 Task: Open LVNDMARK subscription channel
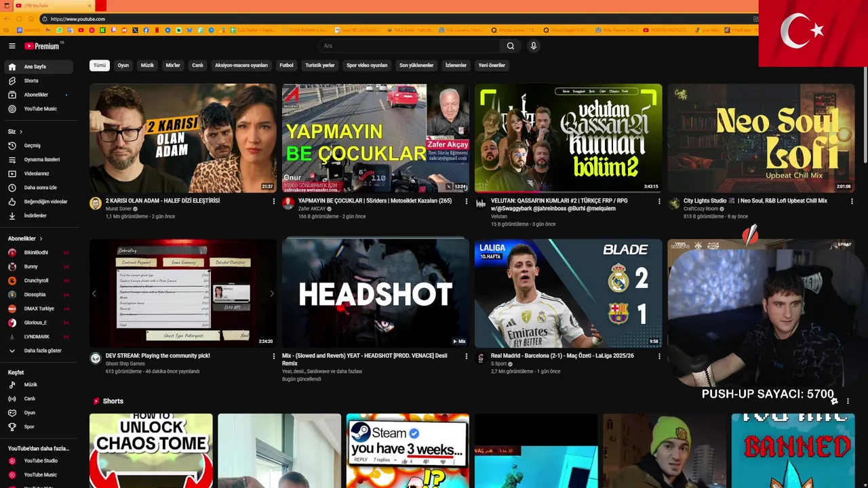pos(40,337)
